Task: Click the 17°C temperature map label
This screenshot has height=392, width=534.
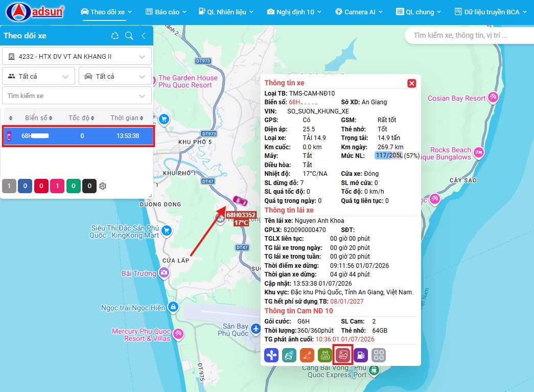Action: click(241, 222)
